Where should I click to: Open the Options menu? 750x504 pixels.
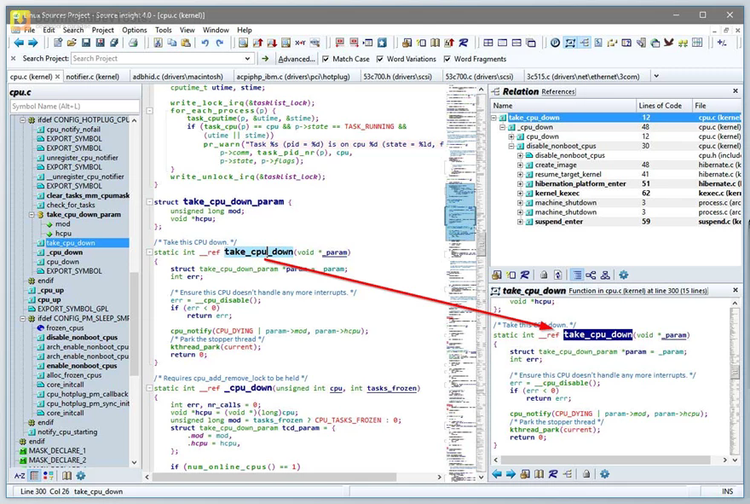pyautogui.click(x=134, y=30)
